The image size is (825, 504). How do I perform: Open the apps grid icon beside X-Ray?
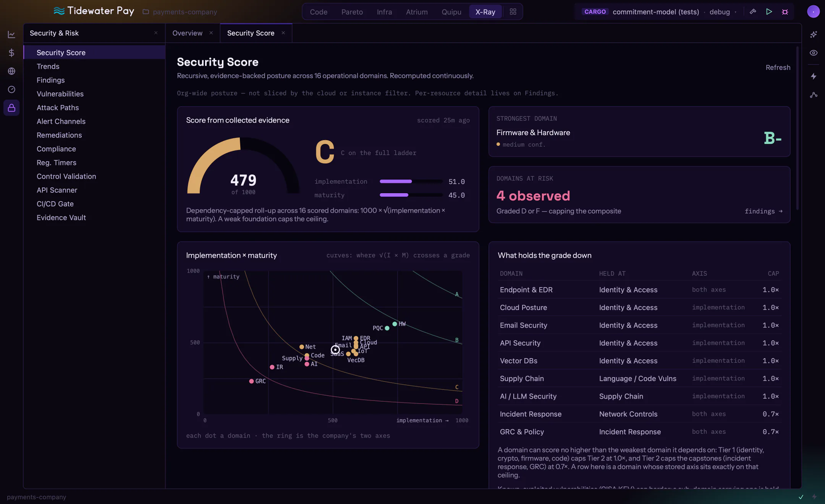click(x=513, y=11)
